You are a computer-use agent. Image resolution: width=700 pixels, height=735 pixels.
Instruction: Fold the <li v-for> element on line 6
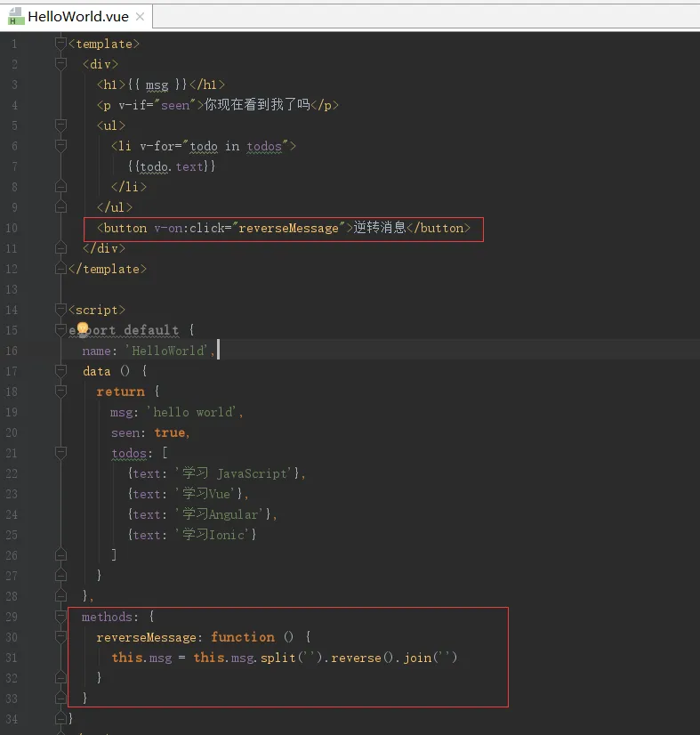(x=60, y=146)
